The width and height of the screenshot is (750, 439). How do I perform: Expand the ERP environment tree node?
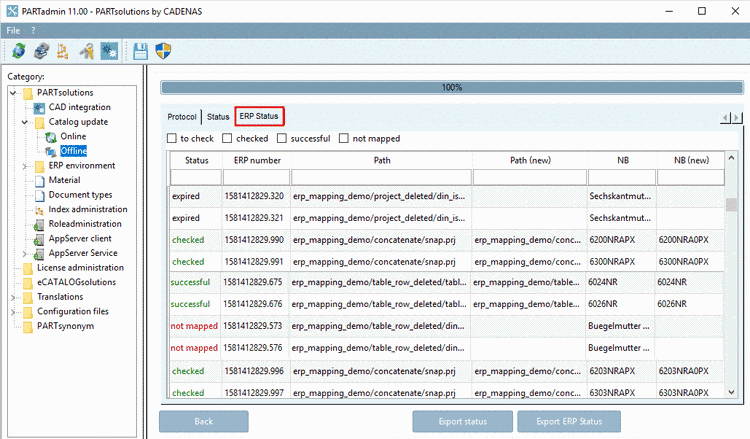[25, 166]
